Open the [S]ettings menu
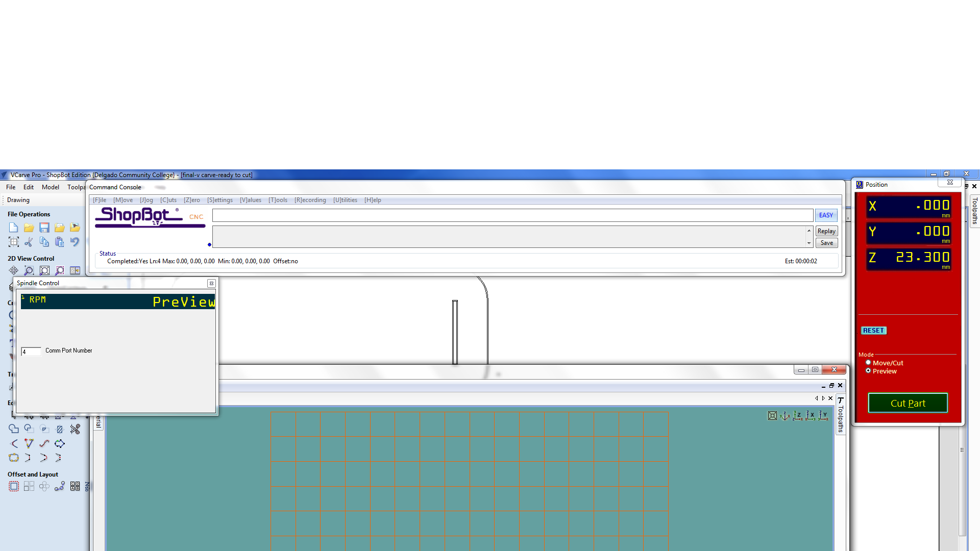980x551 pixels. tap(220, 200)
